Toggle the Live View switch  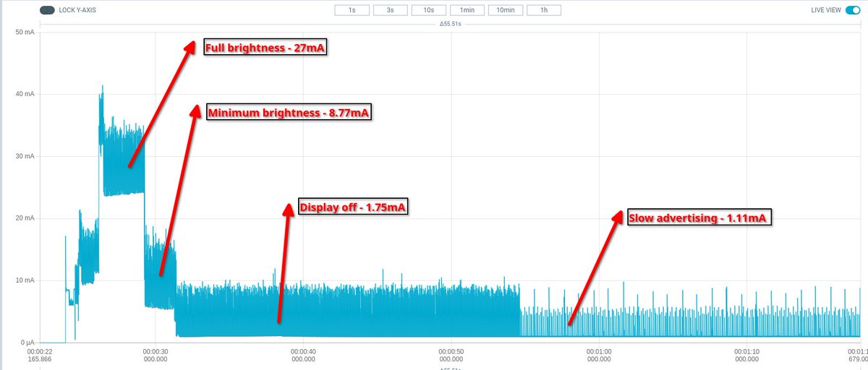click(851, 11)
